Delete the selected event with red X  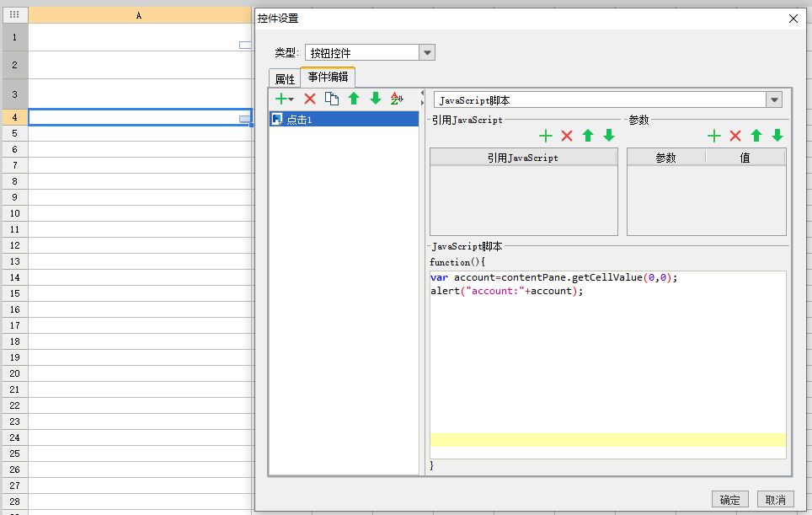pos(310,99)
